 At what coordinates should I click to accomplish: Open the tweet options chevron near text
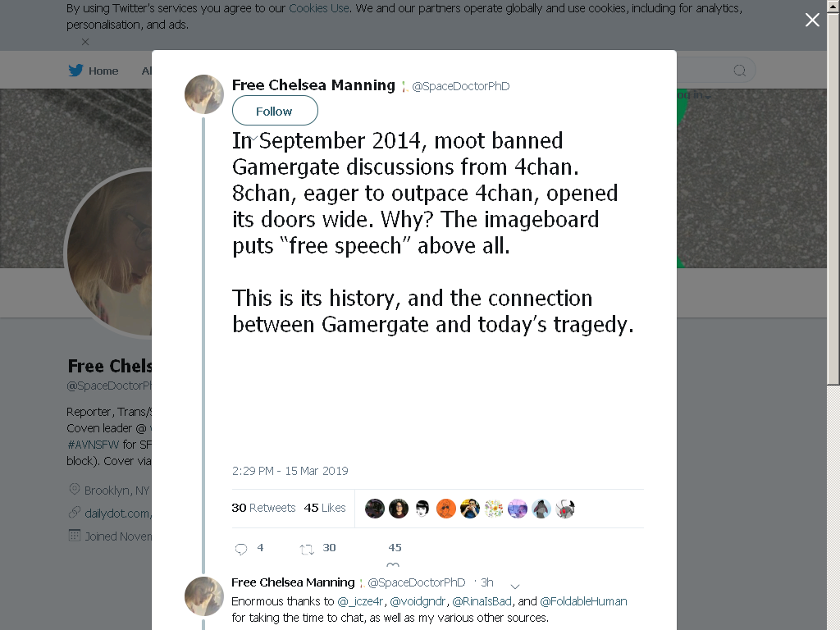point(254,138)
